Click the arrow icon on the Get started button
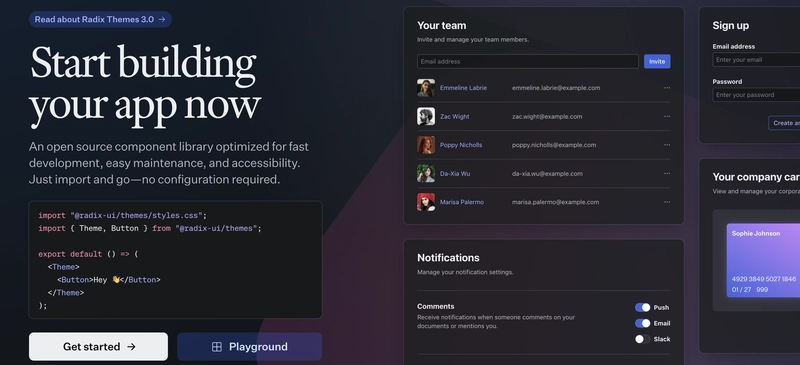 [x=131, y=347]
